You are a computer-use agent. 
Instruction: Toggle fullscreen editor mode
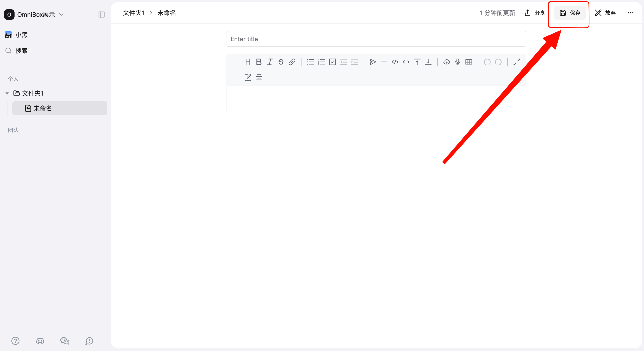tap(516, 62)
